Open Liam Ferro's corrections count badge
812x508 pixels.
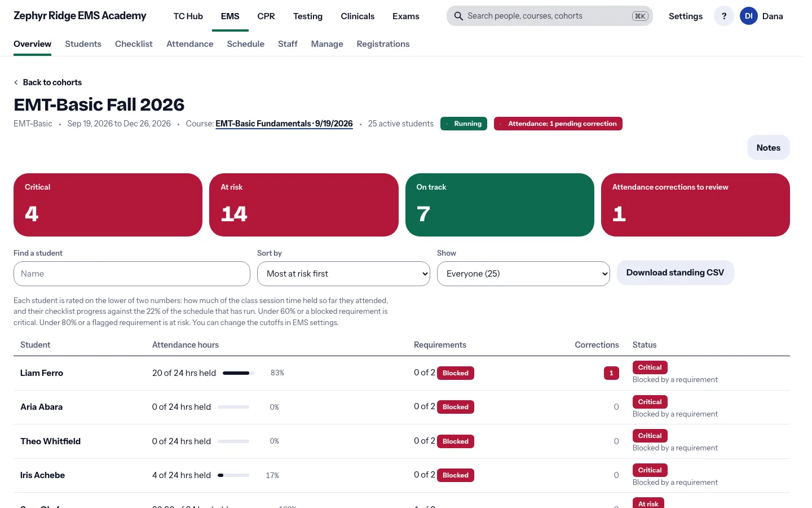611,373
